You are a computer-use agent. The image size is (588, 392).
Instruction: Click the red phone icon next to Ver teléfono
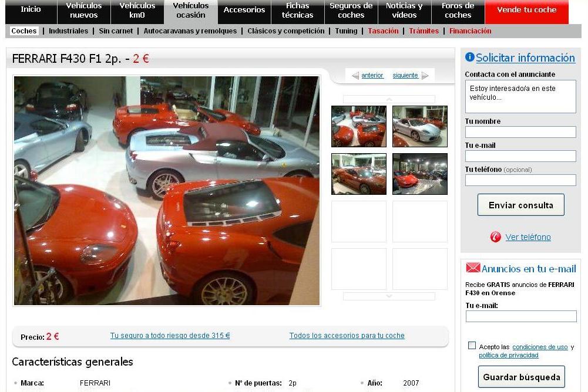click(495, 236)
